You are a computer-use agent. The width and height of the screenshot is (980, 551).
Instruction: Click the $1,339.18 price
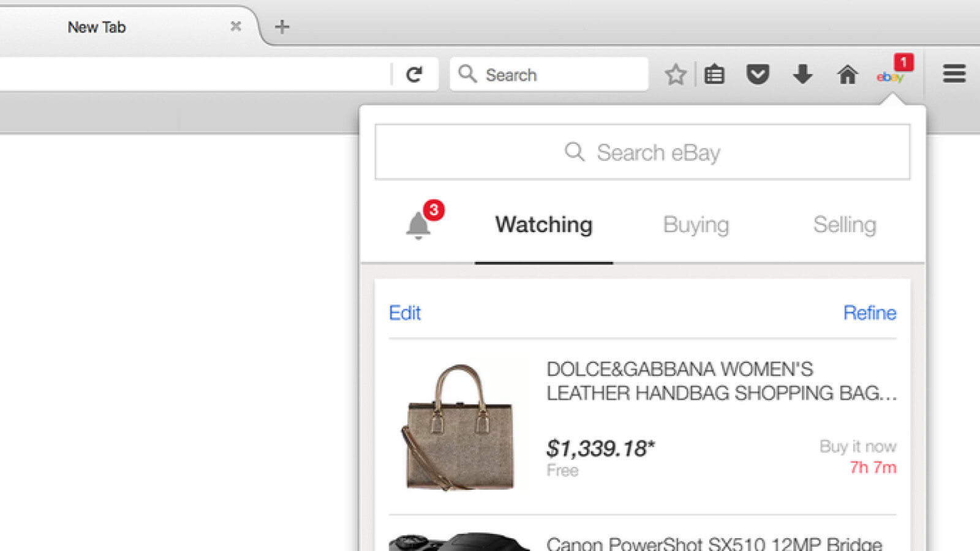click(x=600, y=448)
